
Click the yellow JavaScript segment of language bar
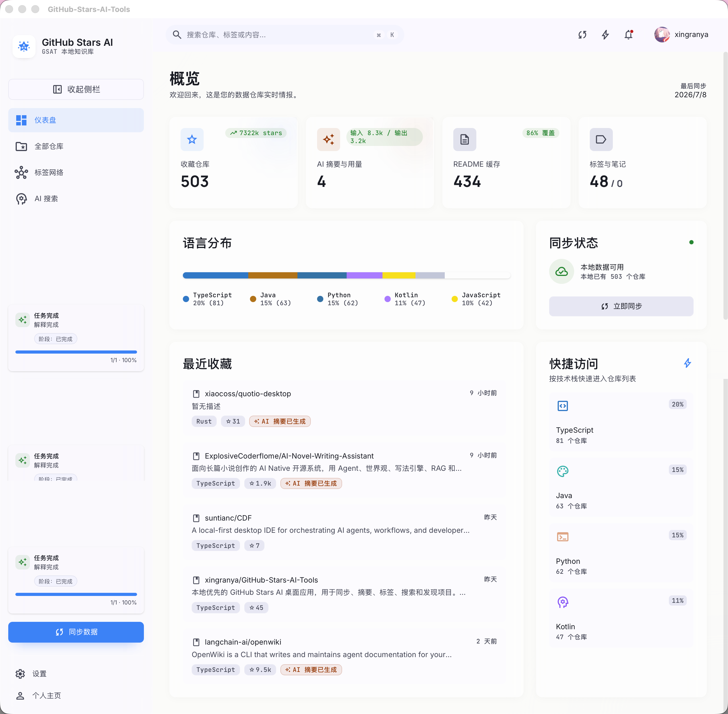pos(399,276)
